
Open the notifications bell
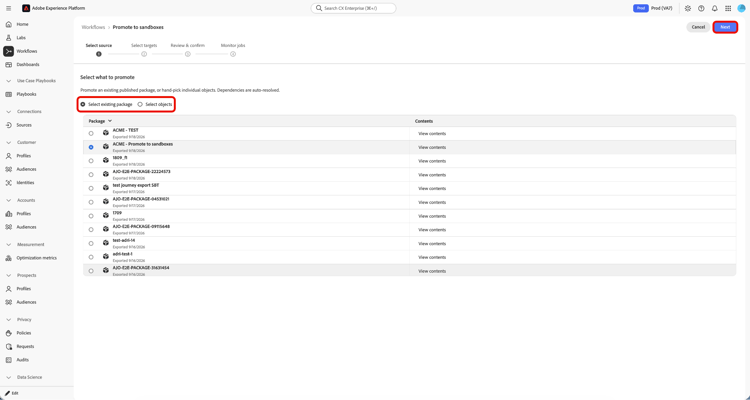click(715, 8)
